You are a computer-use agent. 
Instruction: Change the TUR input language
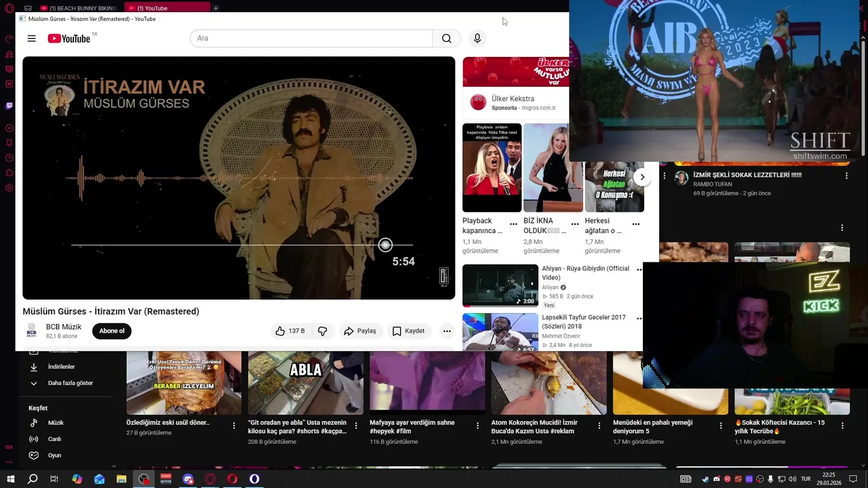(x=806, y=479)
